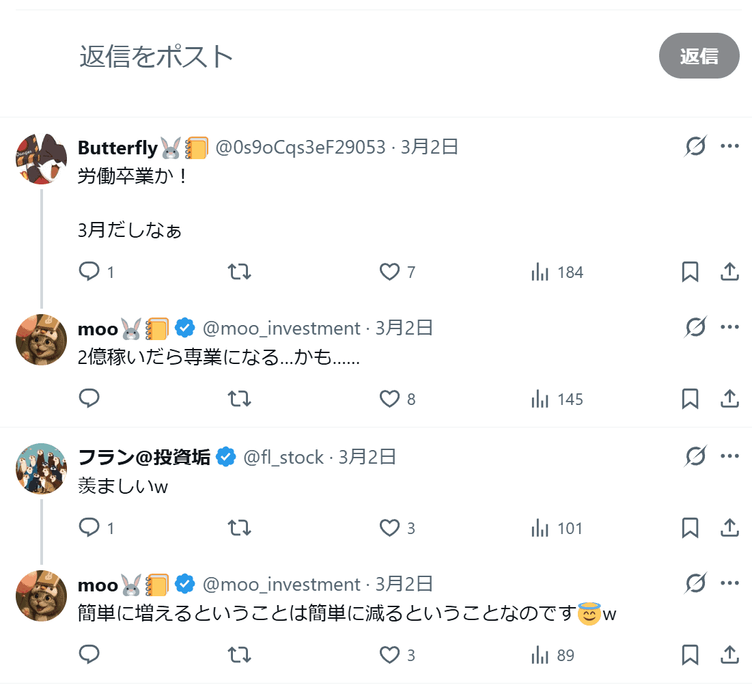Bookmark Butterfly's post

(690, 272)
